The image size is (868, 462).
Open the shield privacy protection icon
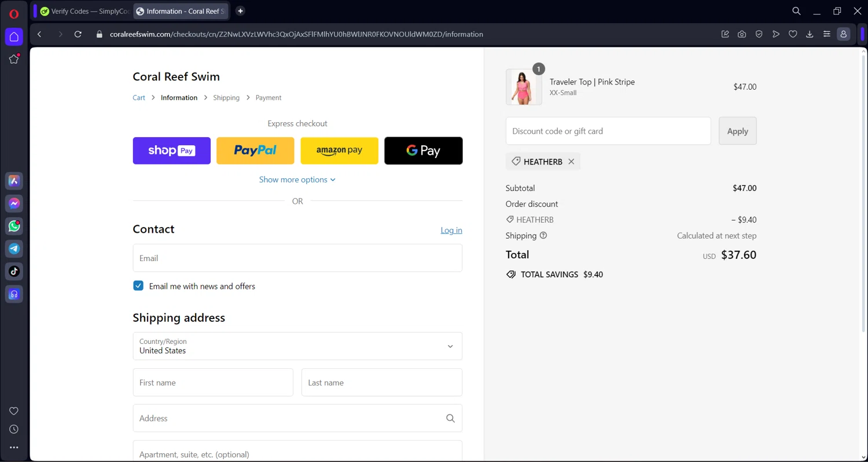coord(759,34)
